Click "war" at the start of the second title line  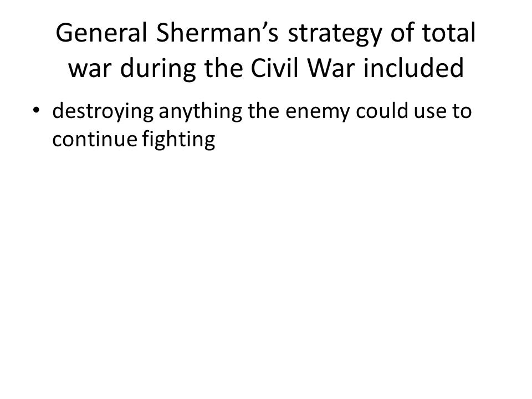click(x=90, y=68)
